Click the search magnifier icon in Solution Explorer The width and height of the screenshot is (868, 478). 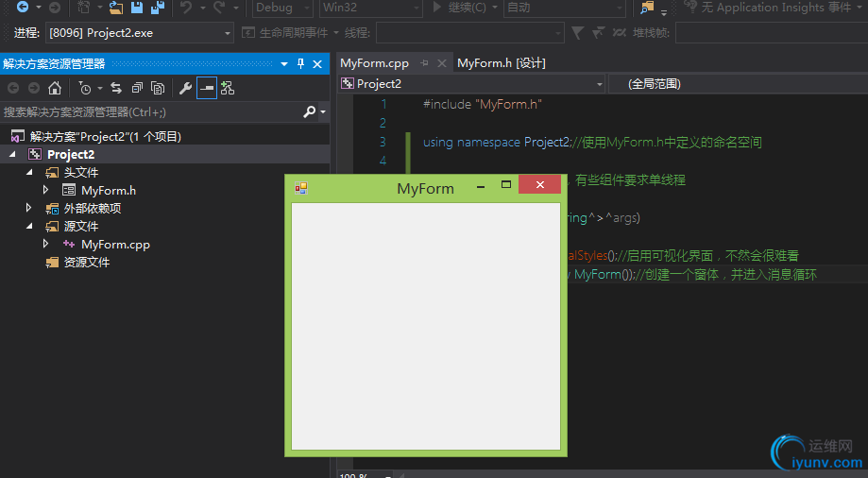coord(310,111)
